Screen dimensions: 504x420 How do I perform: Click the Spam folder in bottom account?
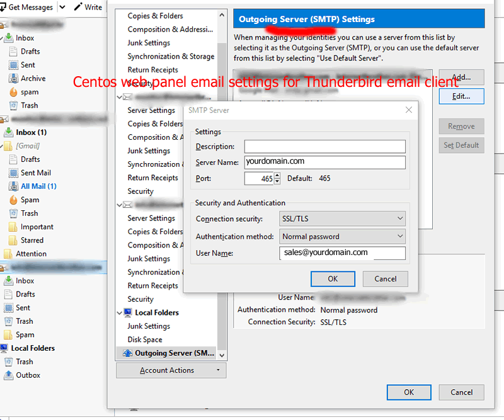pos(24,334)
